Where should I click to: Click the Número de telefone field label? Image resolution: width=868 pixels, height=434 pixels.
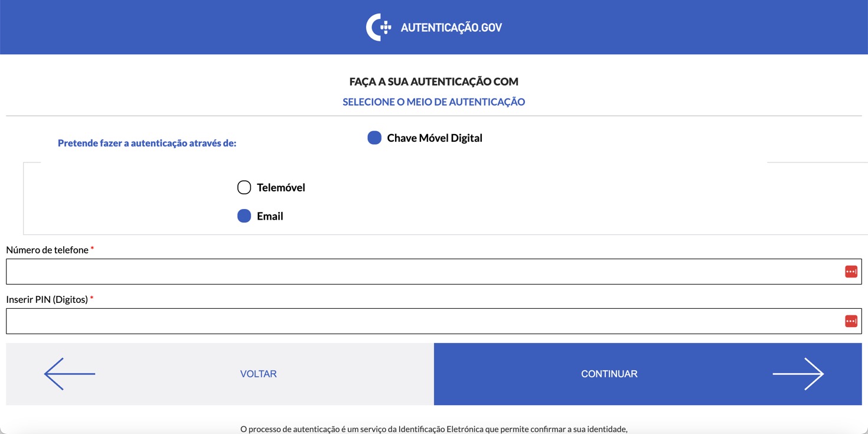47,250
